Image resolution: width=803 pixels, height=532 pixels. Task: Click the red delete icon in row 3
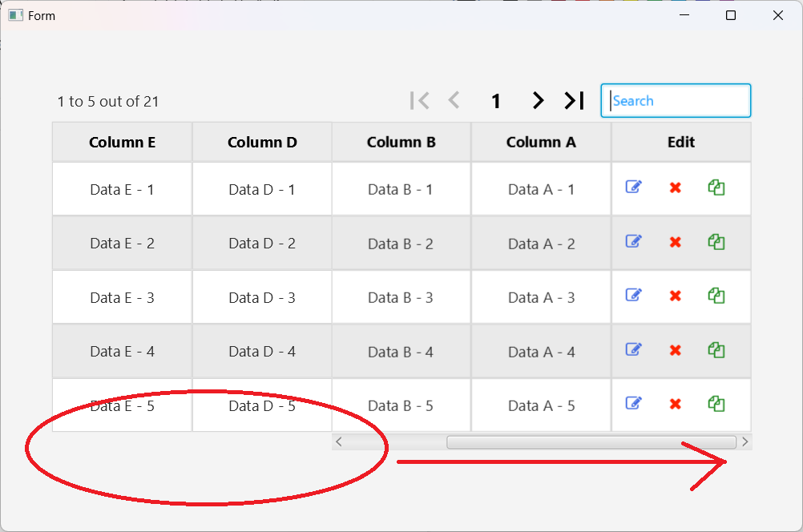(675, 296)
